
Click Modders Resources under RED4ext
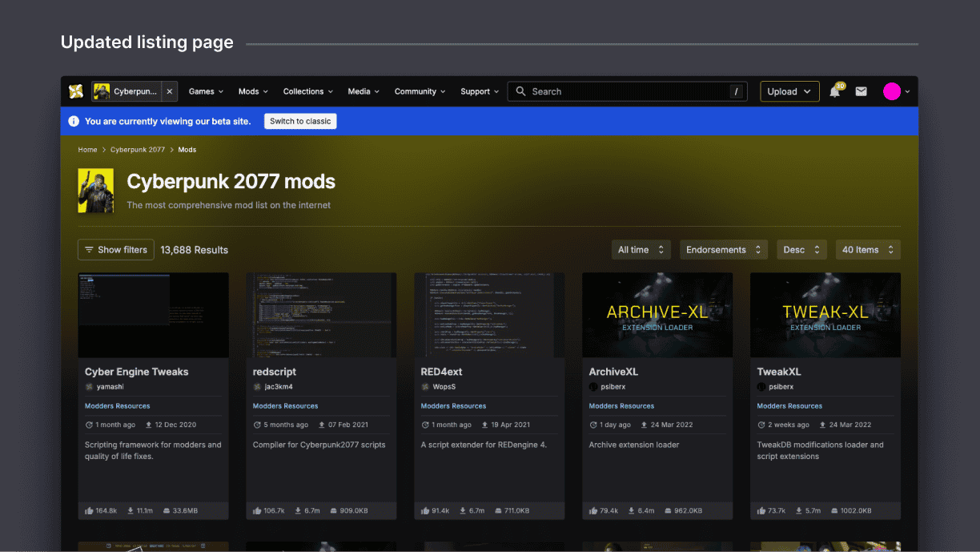[x=454, y=406]
